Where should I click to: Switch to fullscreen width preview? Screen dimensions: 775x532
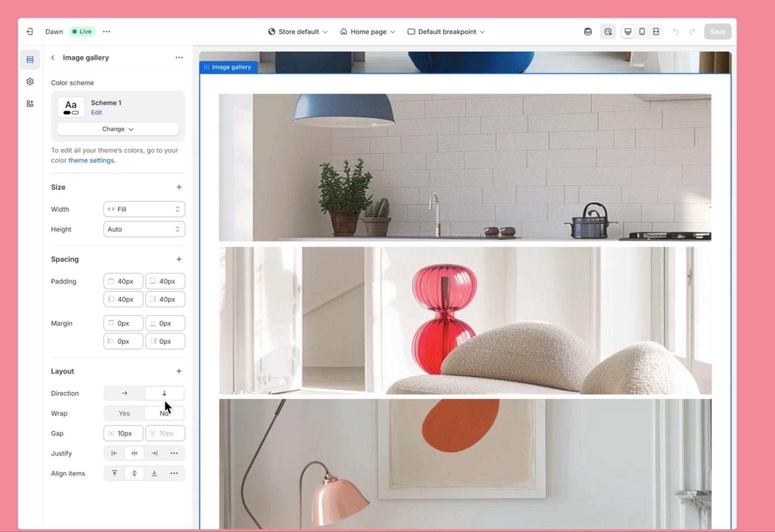(656, 31)
